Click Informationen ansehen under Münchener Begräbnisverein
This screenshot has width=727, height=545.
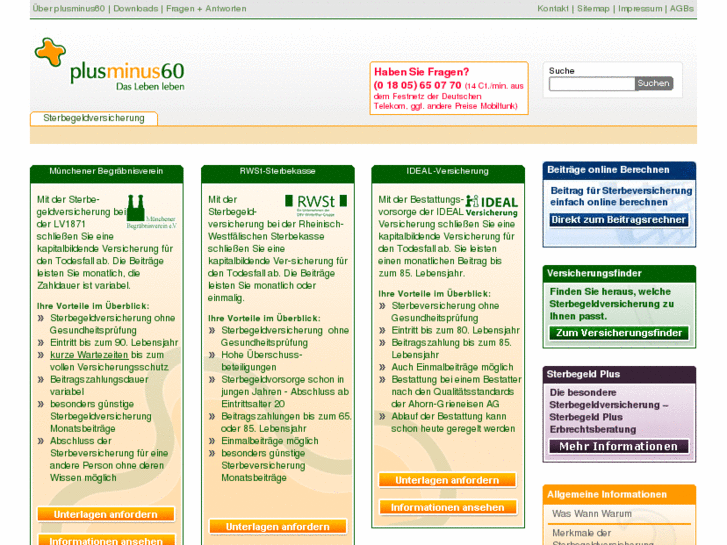[x=106, y=540]
